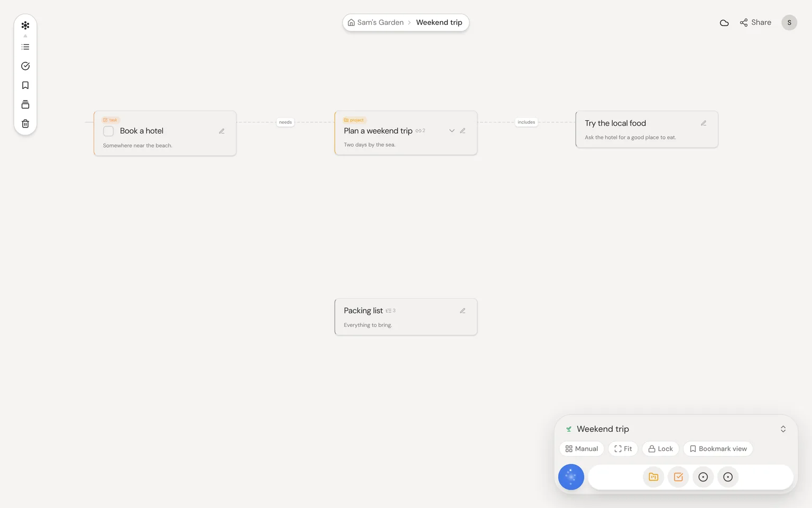Click the list count badge on Packing list
The image size is (812, 508).
pyautogui.click(x=391, y=311)
